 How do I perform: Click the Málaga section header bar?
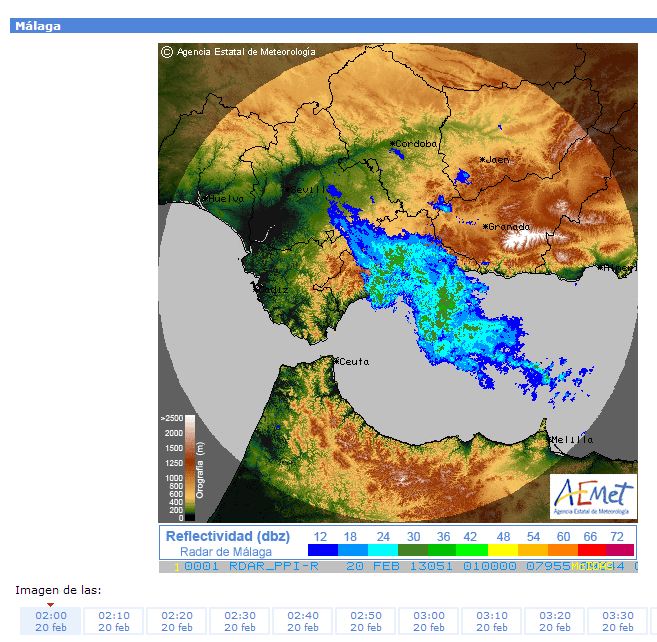(334, 26)
